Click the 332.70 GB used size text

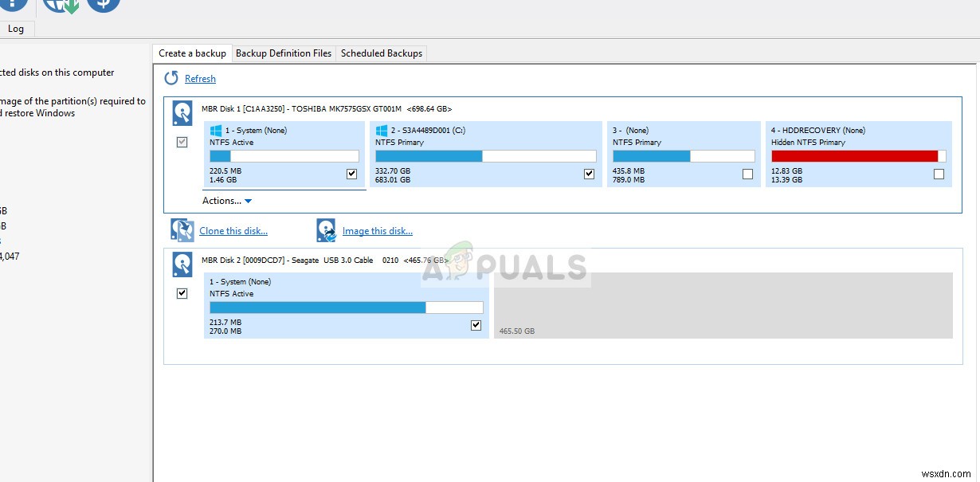tap(393, 170)
